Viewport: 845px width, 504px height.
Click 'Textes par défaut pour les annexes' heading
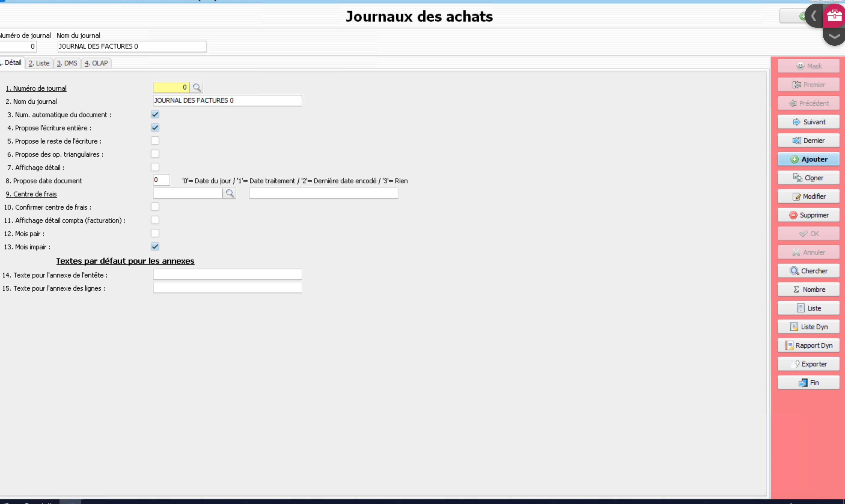pyautogui.click(x=125, y=261)
